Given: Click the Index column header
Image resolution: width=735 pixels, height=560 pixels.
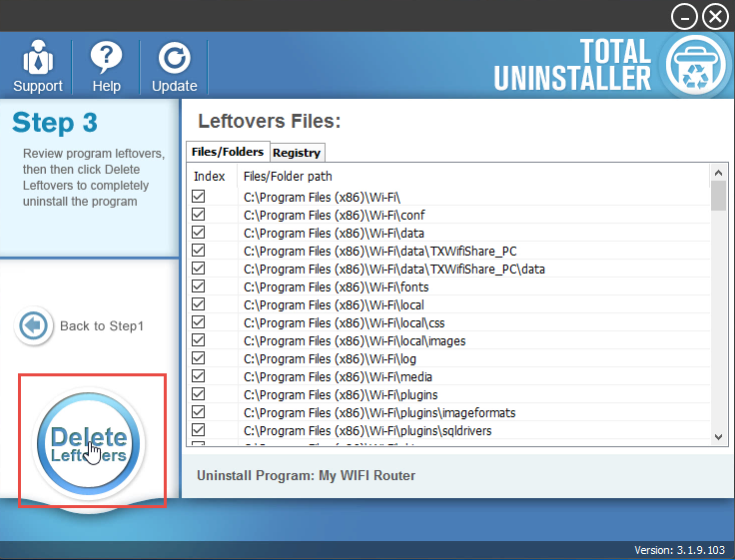Looking at the screenshot, I should coord(209,177).
